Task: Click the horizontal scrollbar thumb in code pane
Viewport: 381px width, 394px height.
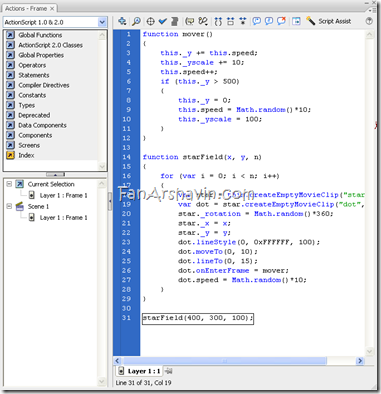Action: [225, 361]
